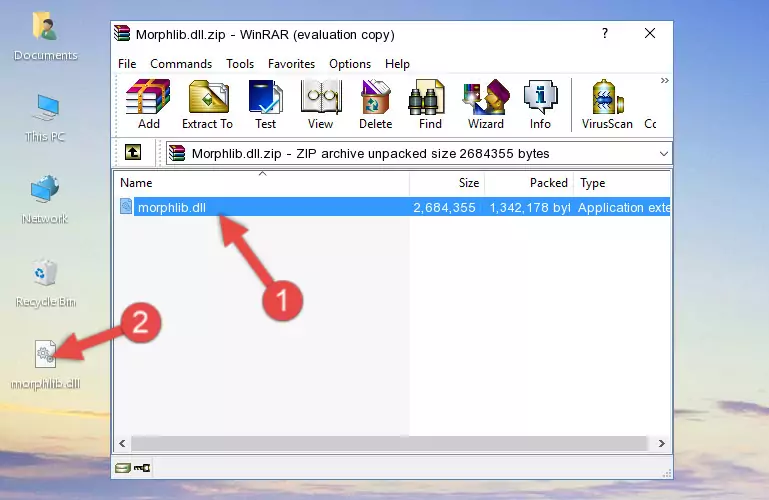Show archive Info

click(x=540, y=104)
